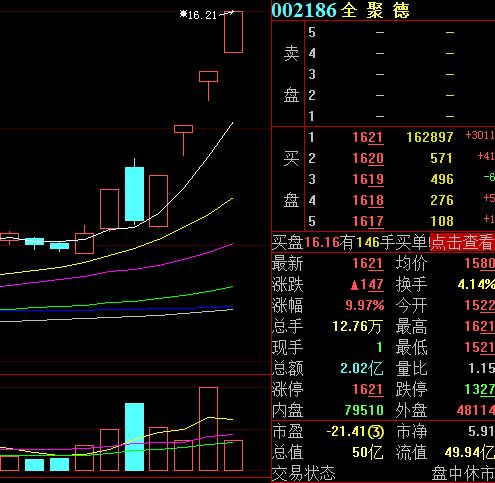Click the 最新 price value 1621
The width and height of the screenshot is (495, 483).
pyautogui.click(x=368, y=264)
